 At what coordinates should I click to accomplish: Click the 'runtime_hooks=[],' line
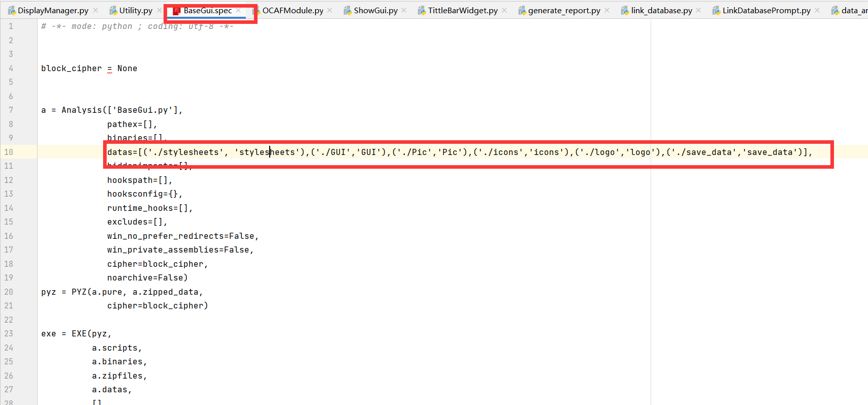(150, 208)
